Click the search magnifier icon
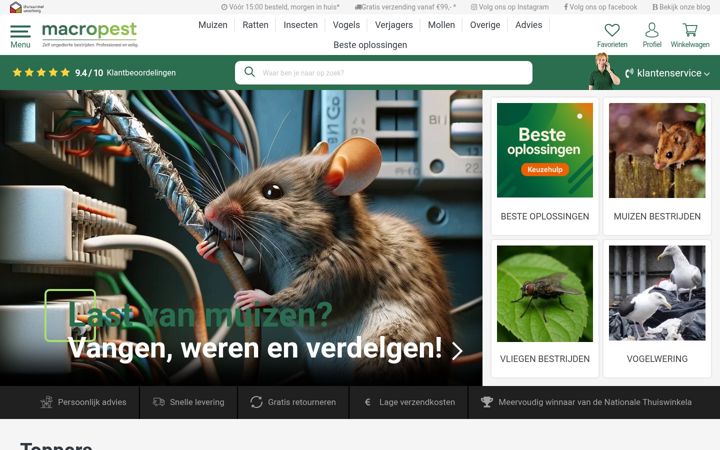Viewport: 720px width, 450px height. coord(249,72)
